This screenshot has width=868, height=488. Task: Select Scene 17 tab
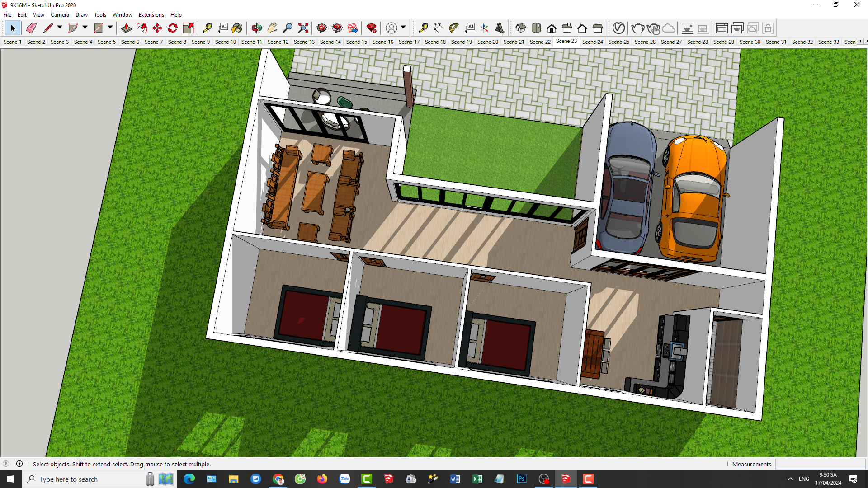pyautogui.click(x=409, y=42)
